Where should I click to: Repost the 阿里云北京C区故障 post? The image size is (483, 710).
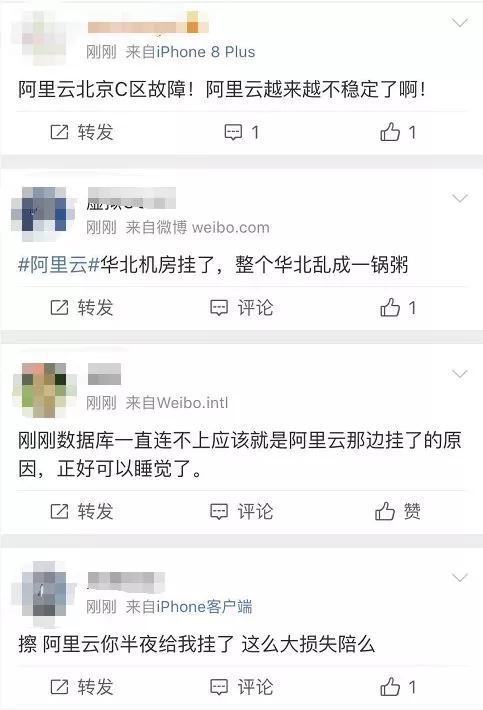[81, 132]
